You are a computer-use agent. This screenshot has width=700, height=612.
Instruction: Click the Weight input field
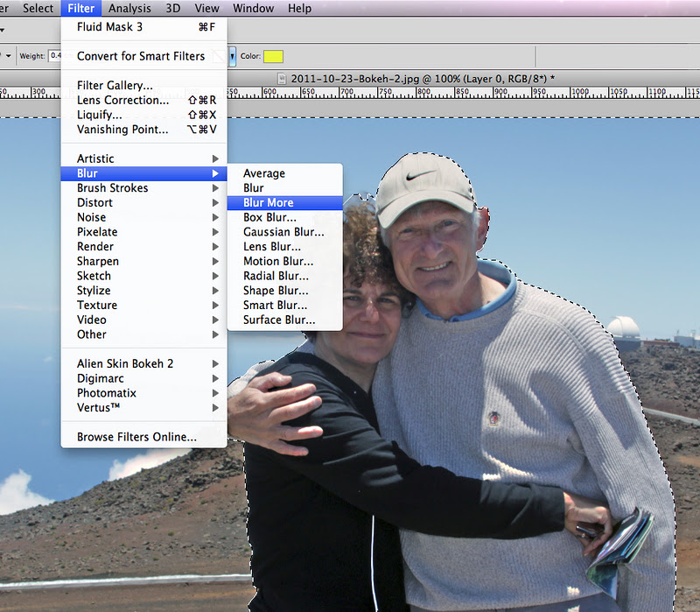point(52,54)
